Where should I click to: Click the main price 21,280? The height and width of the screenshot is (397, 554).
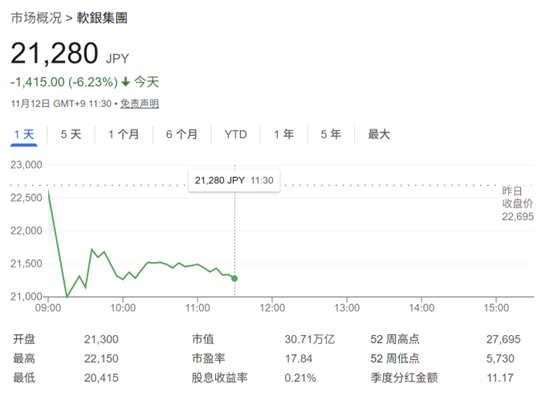(54, 53)
